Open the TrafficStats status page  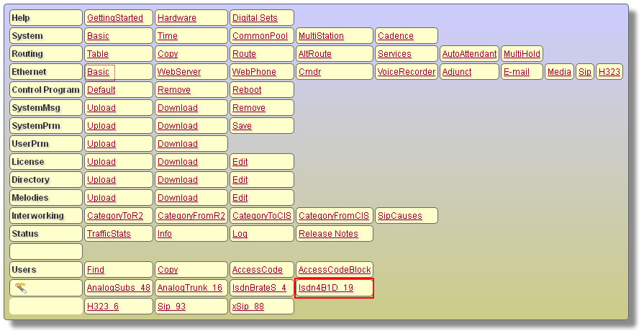point(109,234)
